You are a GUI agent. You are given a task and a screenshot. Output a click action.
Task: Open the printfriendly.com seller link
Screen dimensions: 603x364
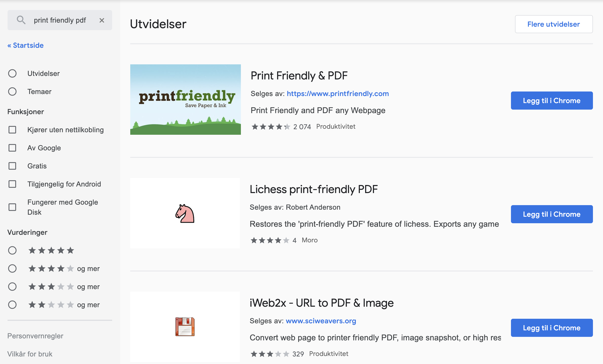coord(337,94)
